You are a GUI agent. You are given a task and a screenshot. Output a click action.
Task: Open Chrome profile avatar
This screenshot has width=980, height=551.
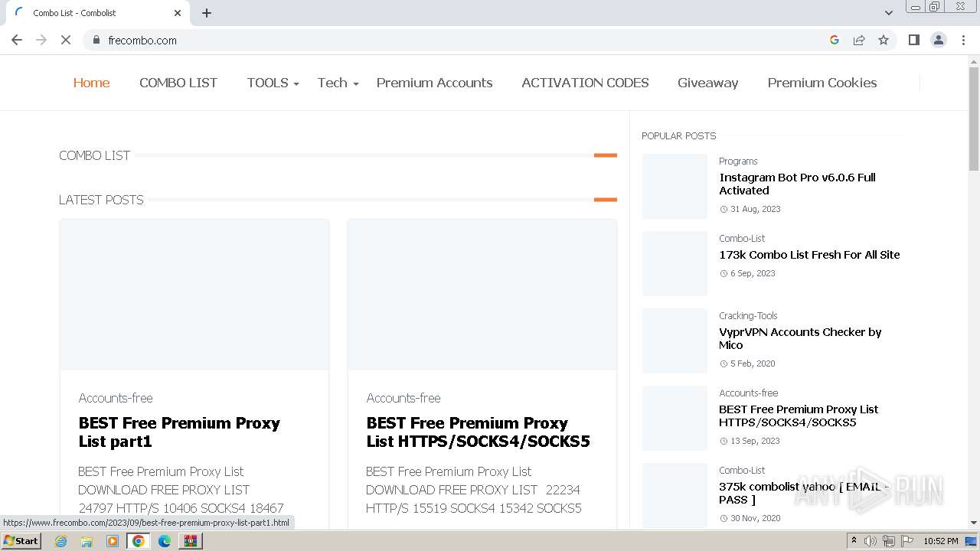point(939,40)
